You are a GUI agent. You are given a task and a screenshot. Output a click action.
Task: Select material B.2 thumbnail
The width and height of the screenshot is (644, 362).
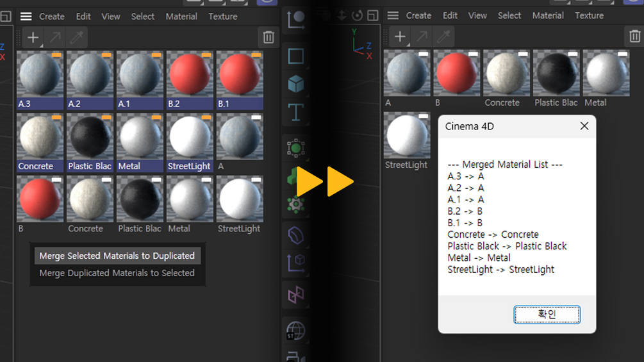[190, 74]
